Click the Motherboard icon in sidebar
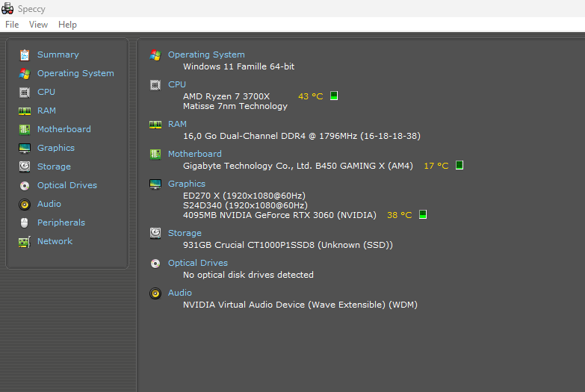 click(x=25, y=129)
